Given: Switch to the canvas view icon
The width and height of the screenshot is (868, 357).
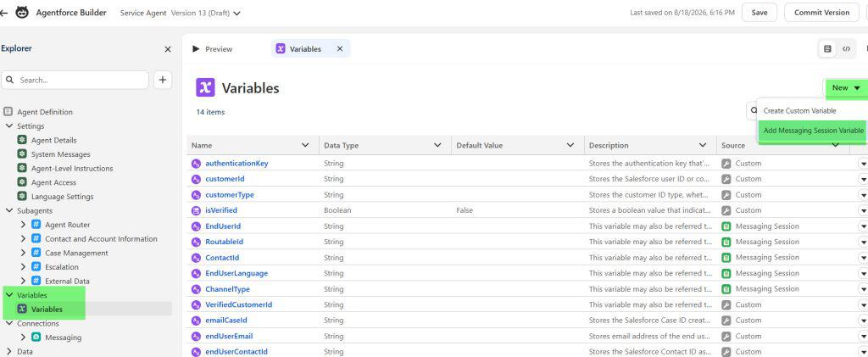Looking at the screenshot, I should point(827,48).
